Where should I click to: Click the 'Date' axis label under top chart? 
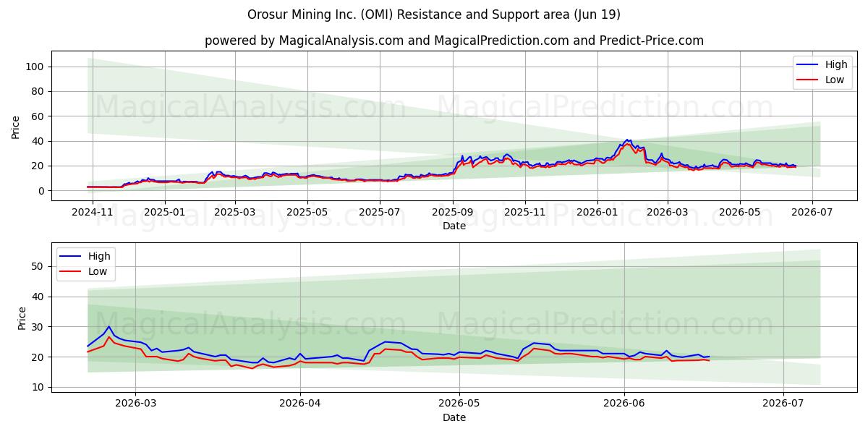454,226
